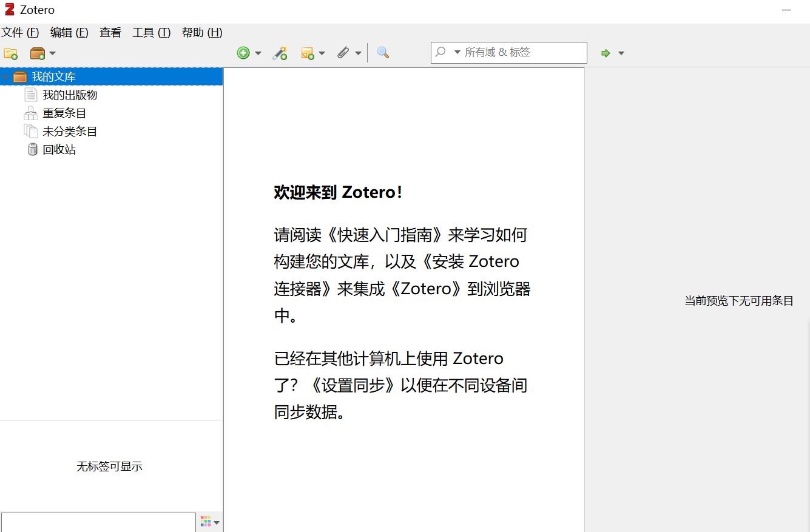This screenshot has height=532, width=810.
Task: Click the magic wand add-by-identifier icon
Action: coord(280,53)
